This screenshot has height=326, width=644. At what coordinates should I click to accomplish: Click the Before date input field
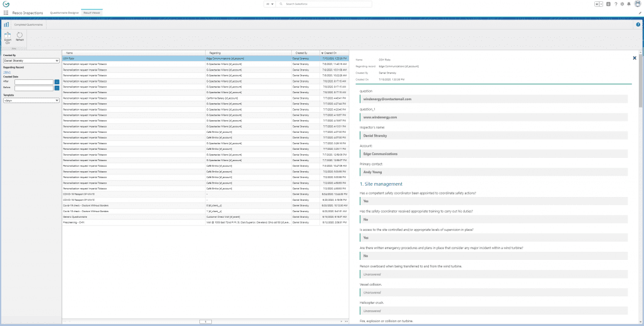point(34,88)
